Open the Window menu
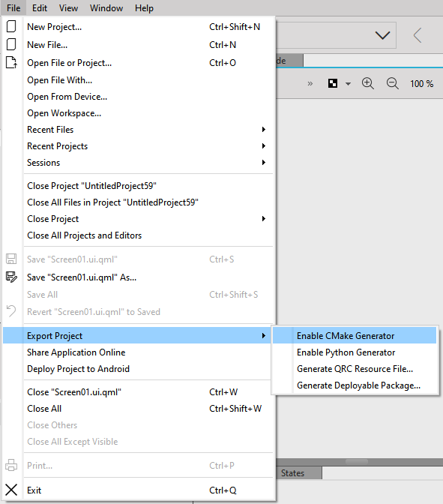The height and width of the screenshot is (504, 443). tap(106, 8)
